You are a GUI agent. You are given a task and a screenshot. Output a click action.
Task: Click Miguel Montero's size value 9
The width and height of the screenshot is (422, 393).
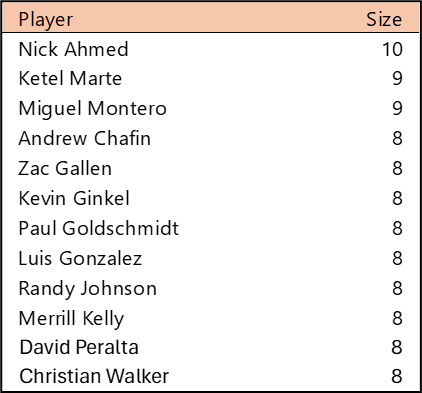397,109
